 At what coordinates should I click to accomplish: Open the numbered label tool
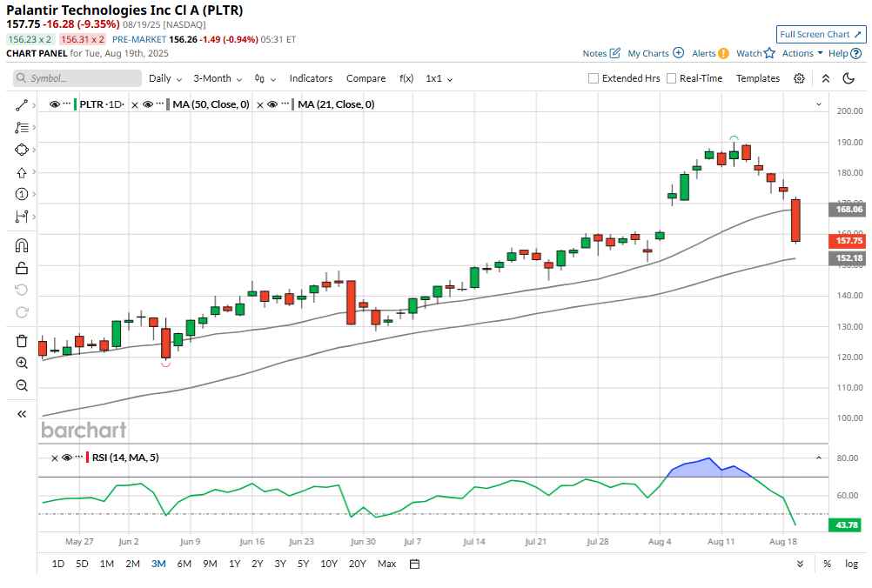[x=22, y=194]
